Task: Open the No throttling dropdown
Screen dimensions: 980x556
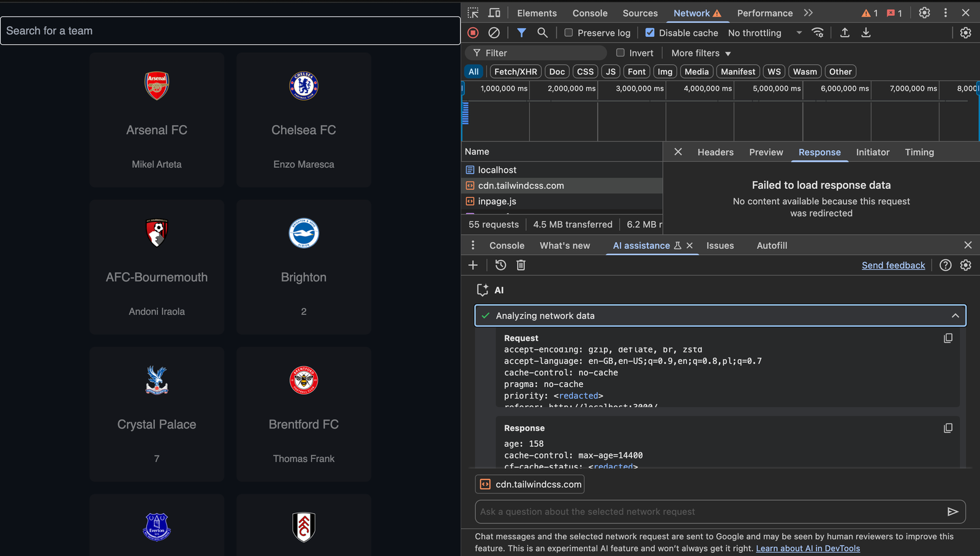Action: tap(764, 32)
